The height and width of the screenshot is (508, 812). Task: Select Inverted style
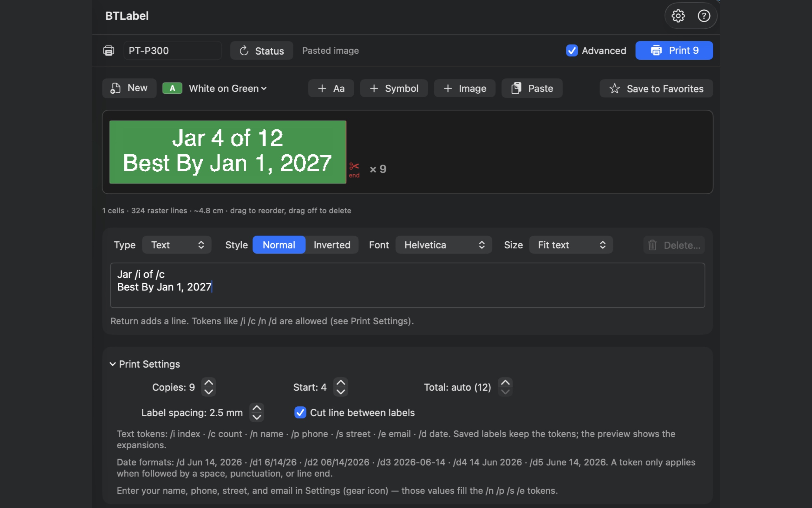click(x=332, y=244)
